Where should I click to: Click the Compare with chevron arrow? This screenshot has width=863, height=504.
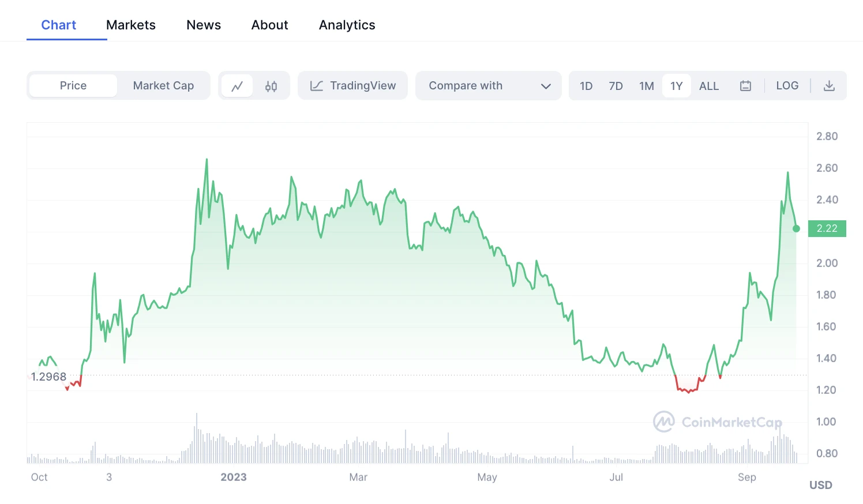coord(546,86)
